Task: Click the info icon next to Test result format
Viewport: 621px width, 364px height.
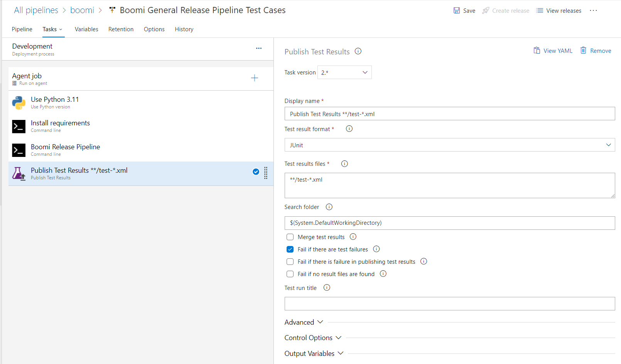Action: [x=349, y=129]
